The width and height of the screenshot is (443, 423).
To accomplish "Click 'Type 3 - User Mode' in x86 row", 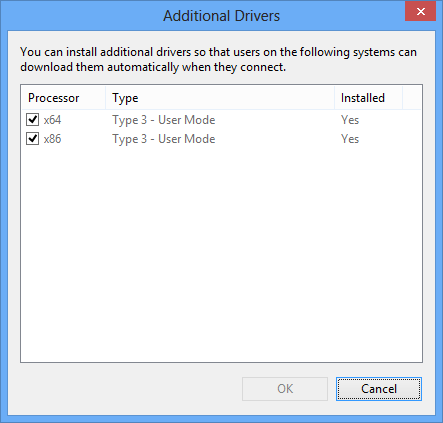I will (x=164, y=139).
